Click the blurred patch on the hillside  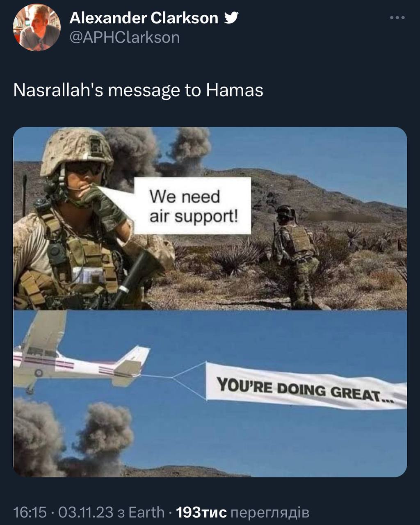pyautogui.click(x=345, y=217)
